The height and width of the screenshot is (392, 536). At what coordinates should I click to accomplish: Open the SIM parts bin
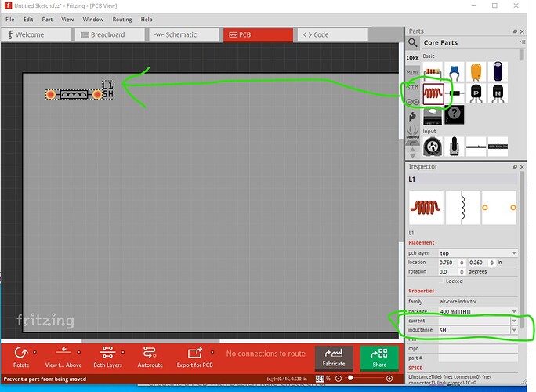(413, 88)
